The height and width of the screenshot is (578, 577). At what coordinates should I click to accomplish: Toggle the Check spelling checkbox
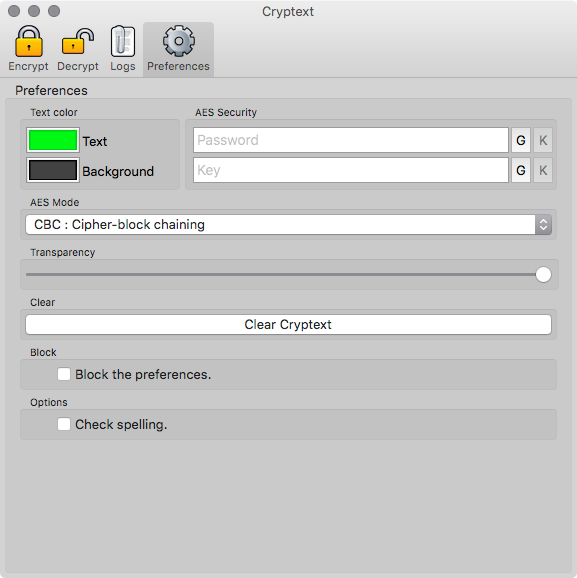[x=64, y=424]
